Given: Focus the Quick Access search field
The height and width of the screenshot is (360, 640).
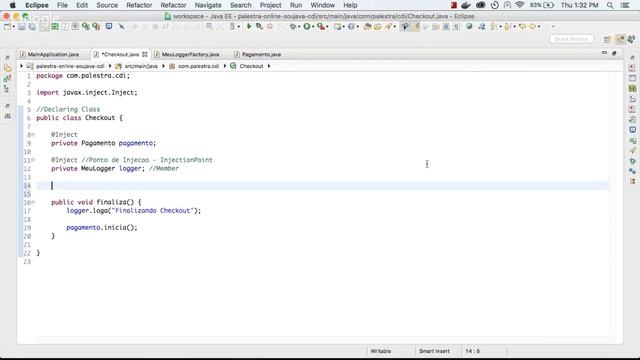Looking at the screenshot, I should pos(571,39).
